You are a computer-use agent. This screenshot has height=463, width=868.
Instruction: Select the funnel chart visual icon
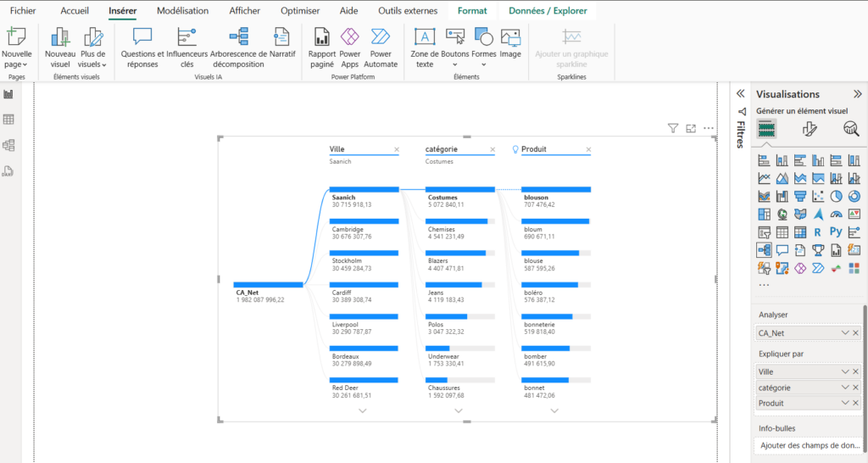coord(800,196)
